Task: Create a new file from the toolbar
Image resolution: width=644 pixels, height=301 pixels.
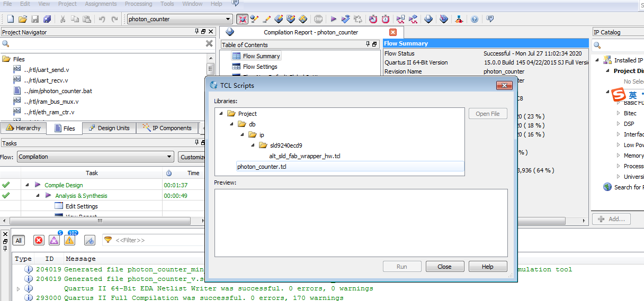Action: click(11, 19)
